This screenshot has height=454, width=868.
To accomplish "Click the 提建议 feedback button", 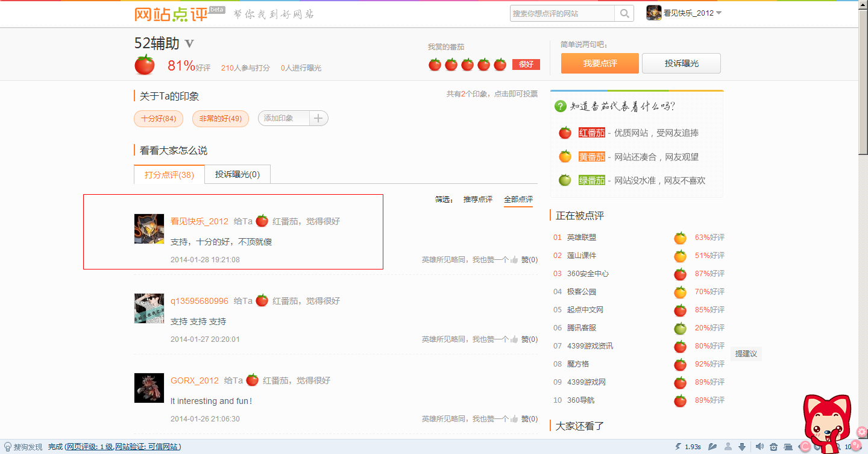I will click(746, 354).
